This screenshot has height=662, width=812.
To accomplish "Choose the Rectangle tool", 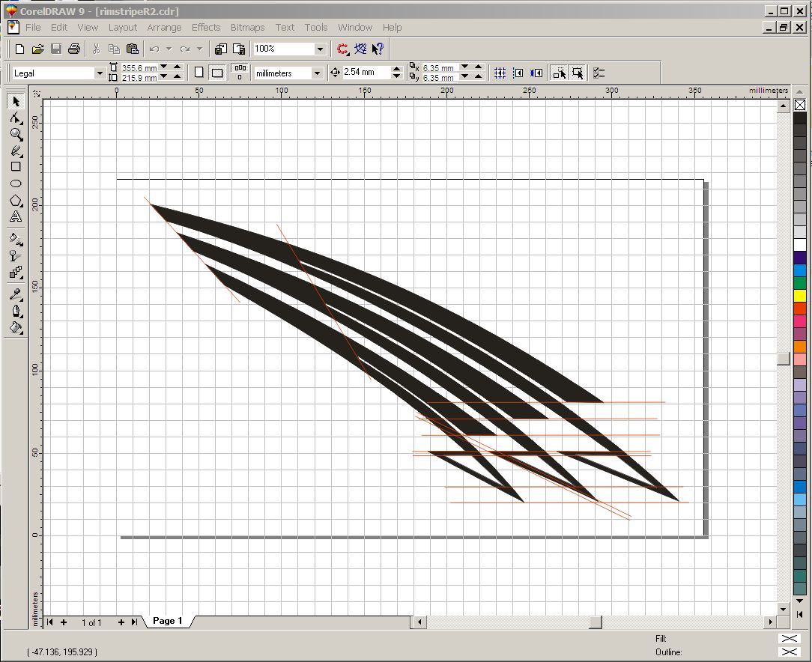I will pos(16,167).
